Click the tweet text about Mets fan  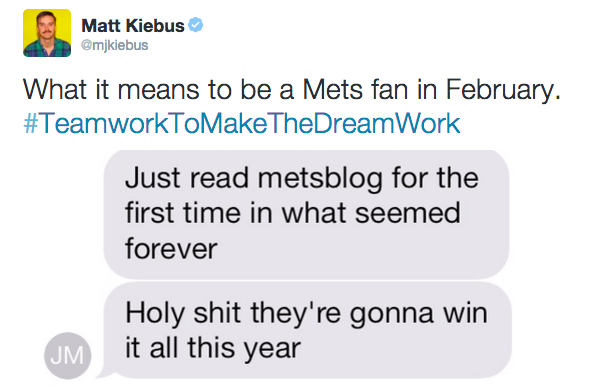[292, 90]
